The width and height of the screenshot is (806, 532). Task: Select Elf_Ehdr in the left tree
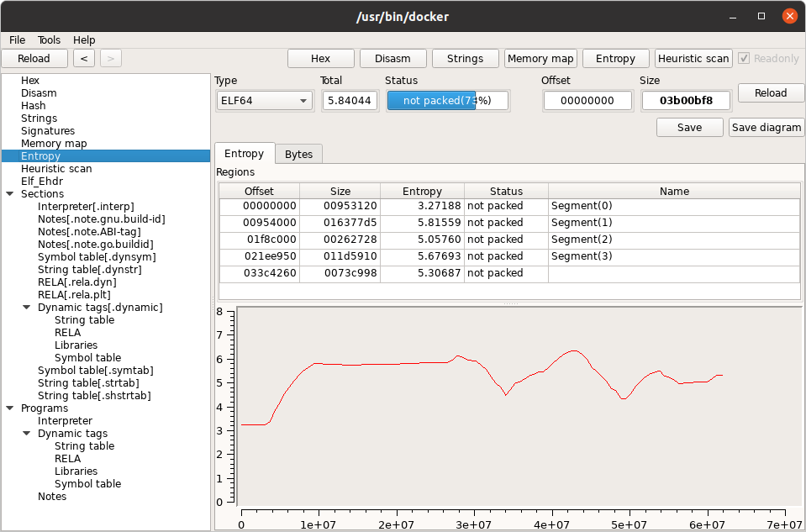pyautogui.click(x=42, y=181)
